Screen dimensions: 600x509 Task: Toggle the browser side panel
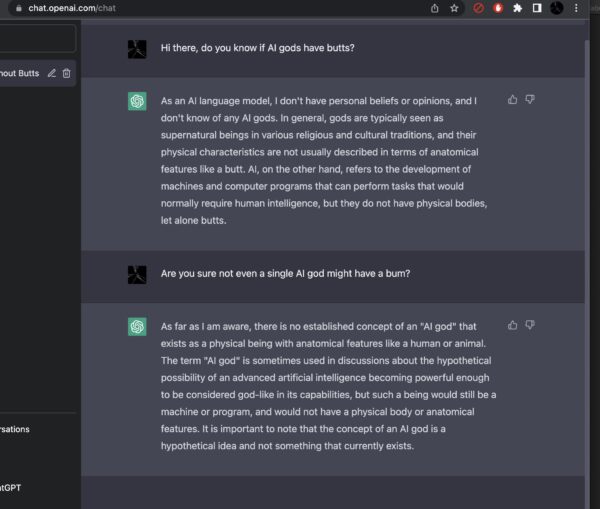(537, 8)
